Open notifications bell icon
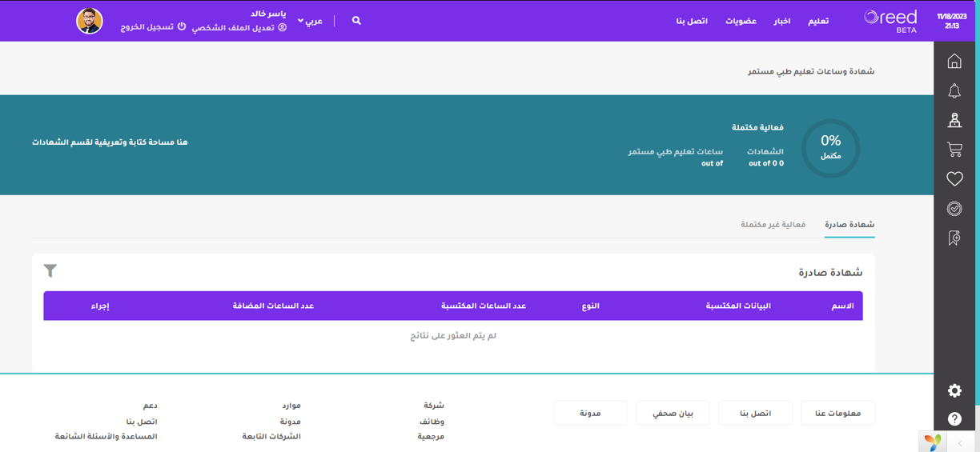Image resolution: width=980 pixels, height=452 pixels. pyautogui.click(x=954, y=91)
